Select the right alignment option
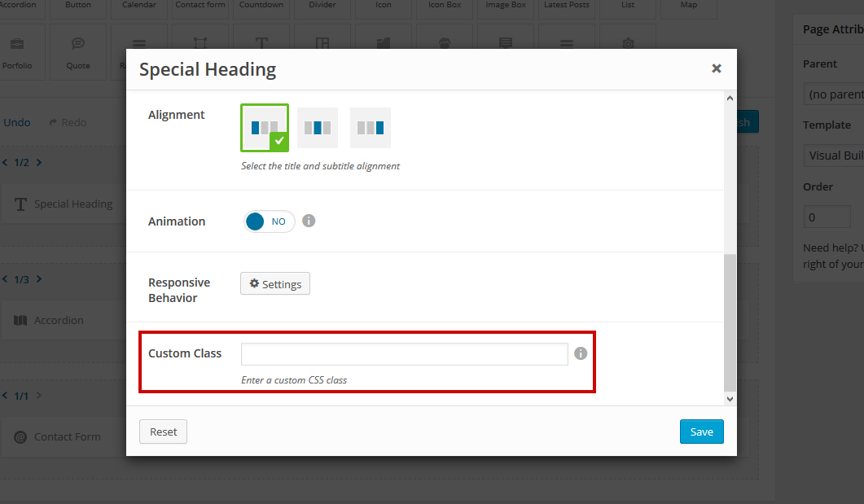Viewport: 864px width, 504px height. click(371, 128)
